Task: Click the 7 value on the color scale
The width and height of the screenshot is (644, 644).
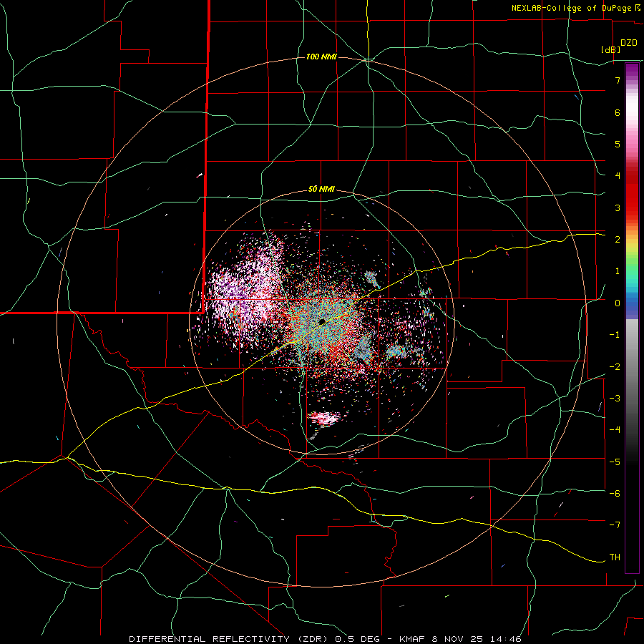Action: click(618, 80)
